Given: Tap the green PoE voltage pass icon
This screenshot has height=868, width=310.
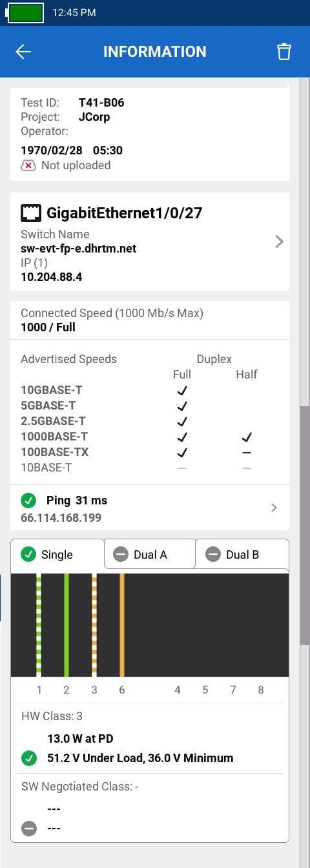Looking at the screenshot, I should 28,758.
